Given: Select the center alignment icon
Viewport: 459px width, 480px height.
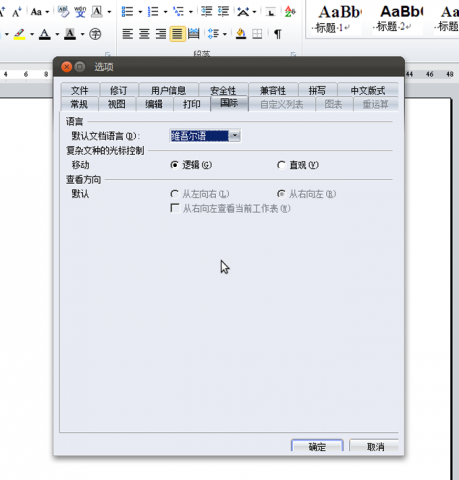Looking at the screenshot, I should point(144,34).
